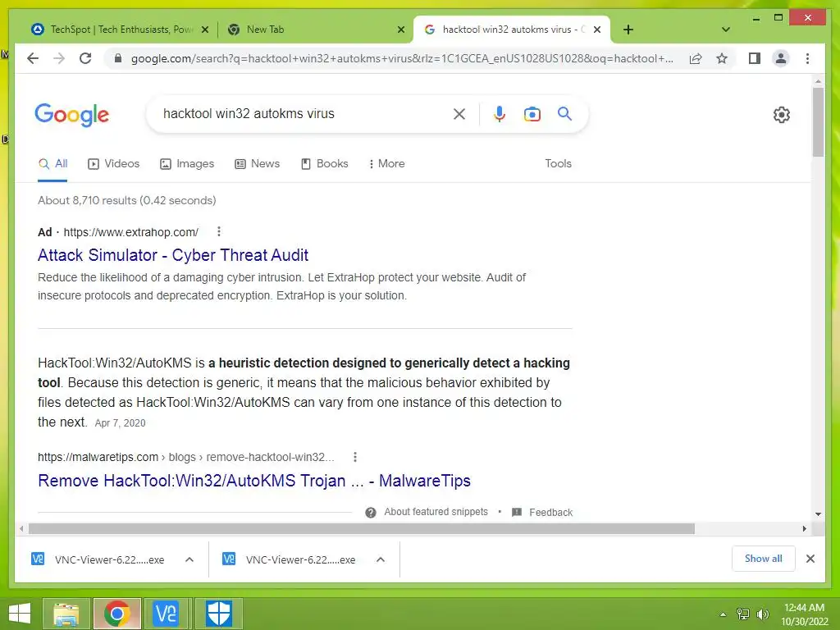The height and width of the screenshot is (630, 840).
Task: Select the All results tab
Action: [52, 164]
